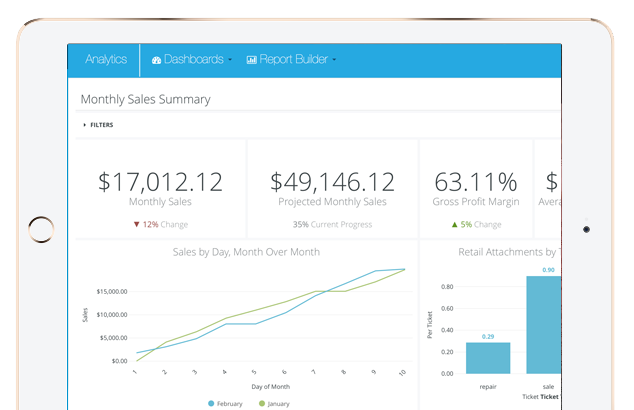Click the repair x-axis label
The image size is (634, 410).
(x=488, y=387)
